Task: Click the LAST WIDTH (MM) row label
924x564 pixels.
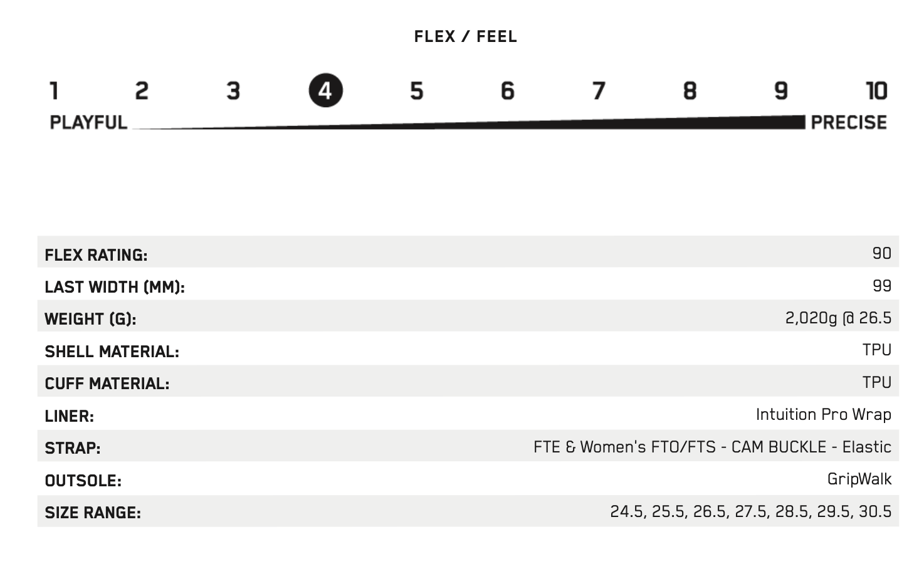Action: tap(115, 287)
